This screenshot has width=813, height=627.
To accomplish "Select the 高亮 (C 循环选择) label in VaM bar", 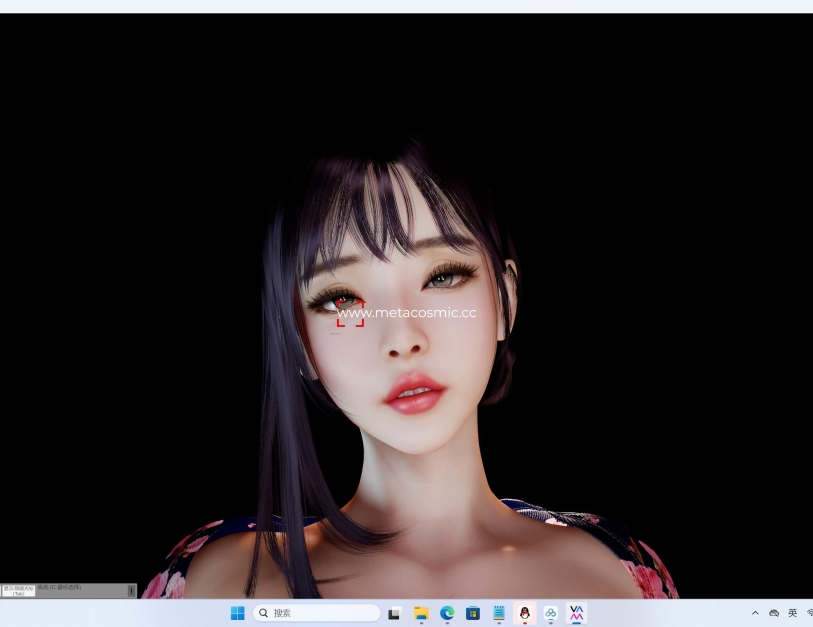I will 59,588.
